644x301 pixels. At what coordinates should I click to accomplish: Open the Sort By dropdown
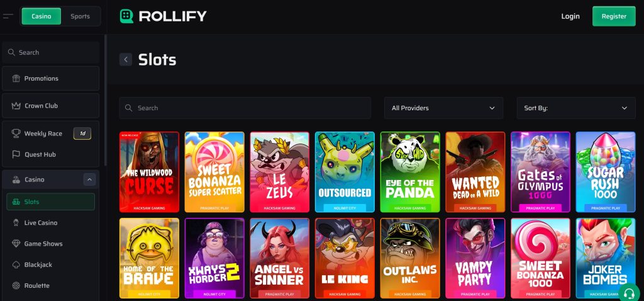[576, 108]
